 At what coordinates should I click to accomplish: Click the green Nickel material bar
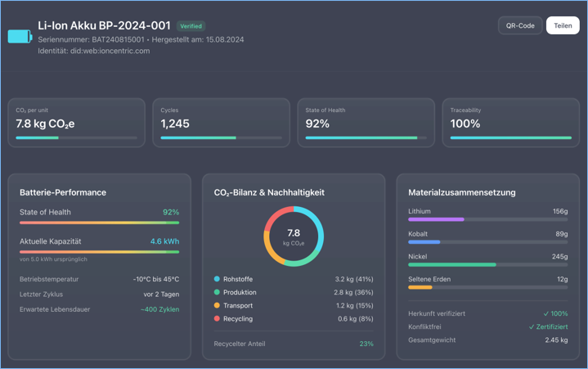click(452, 265)
